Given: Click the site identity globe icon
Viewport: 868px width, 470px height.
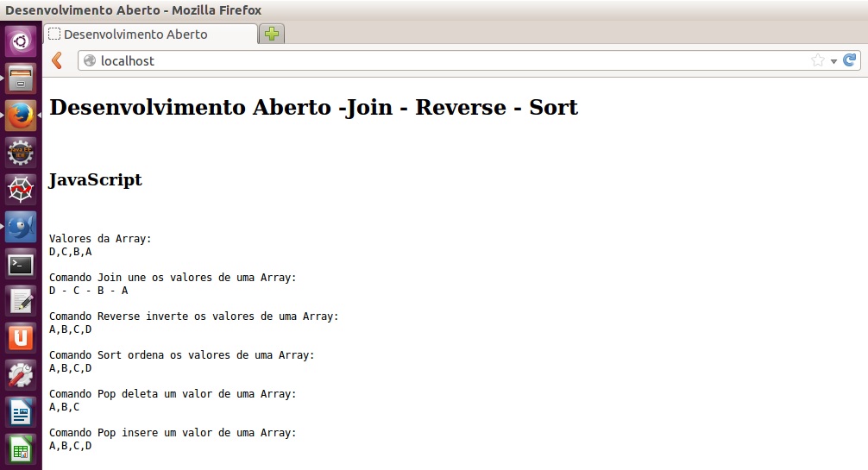Looking at the screenshot, I should click(x=90, y=61).
